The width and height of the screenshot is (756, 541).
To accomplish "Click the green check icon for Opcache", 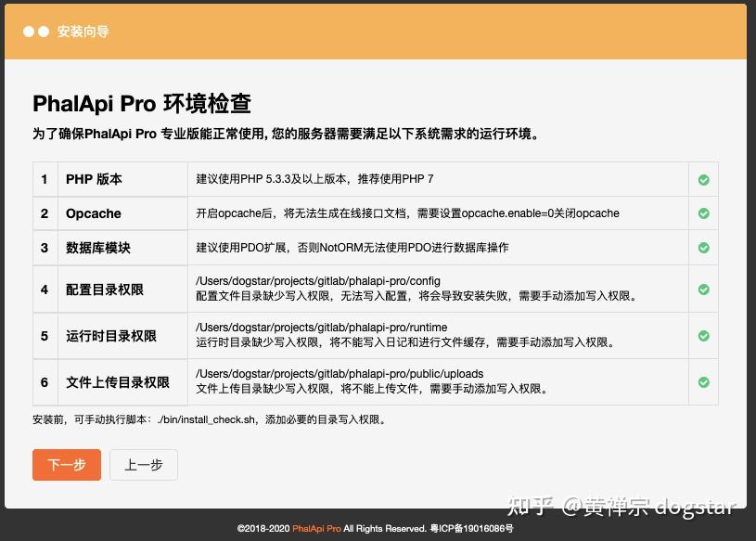I will tap(703, 213).
